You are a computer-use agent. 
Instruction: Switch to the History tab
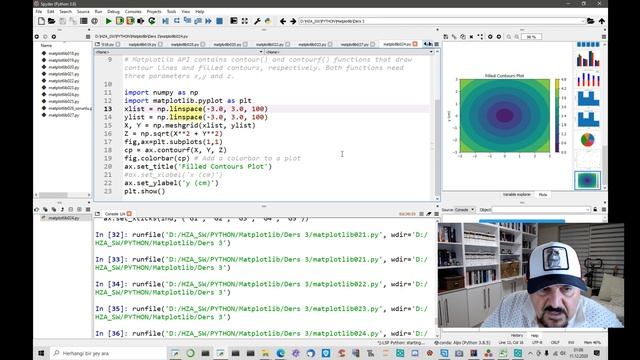[517, 336]
